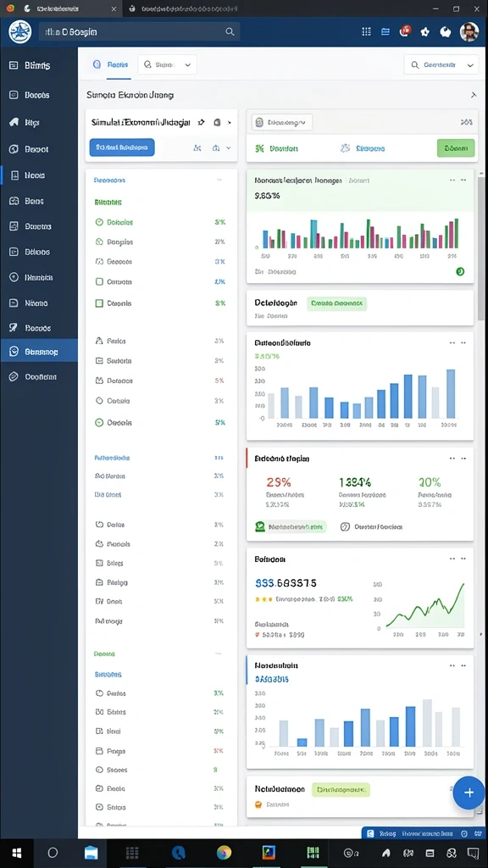488x868 pixels.
Task: Select the blue-labeled tab with the hand icon
Action: tap(363, 148)
